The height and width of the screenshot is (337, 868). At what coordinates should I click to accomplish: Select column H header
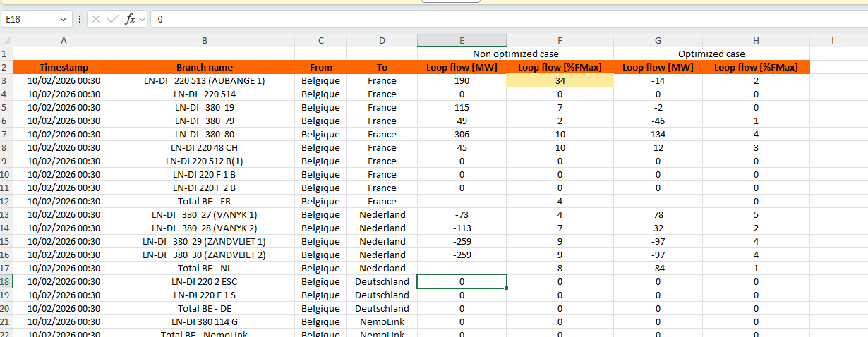[x=756, y=41]
